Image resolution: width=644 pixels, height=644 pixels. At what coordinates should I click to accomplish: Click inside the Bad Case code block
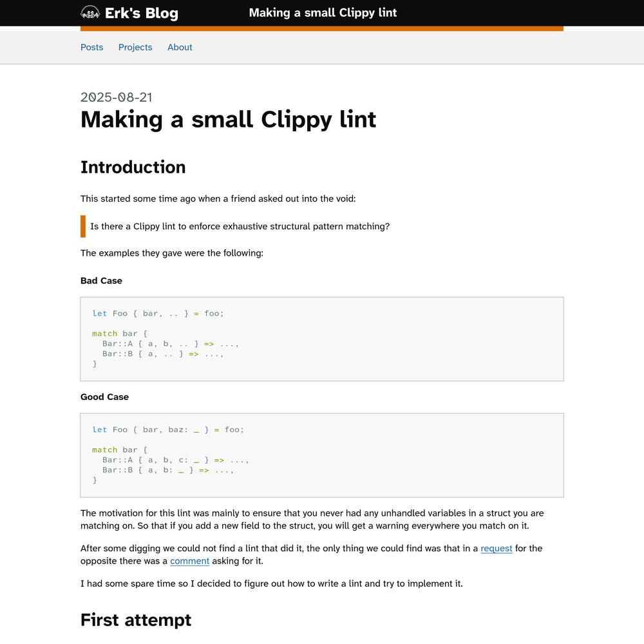[x=322, y=339]
